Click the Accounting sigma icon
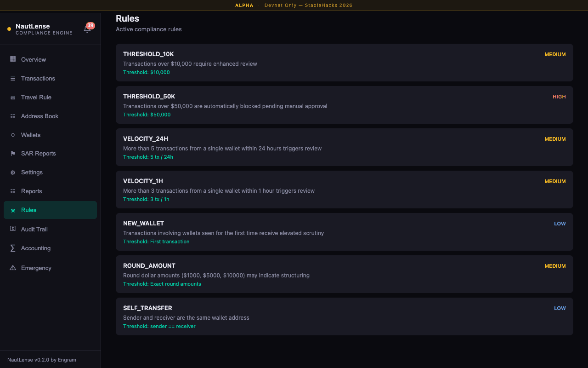 [13, 248]
